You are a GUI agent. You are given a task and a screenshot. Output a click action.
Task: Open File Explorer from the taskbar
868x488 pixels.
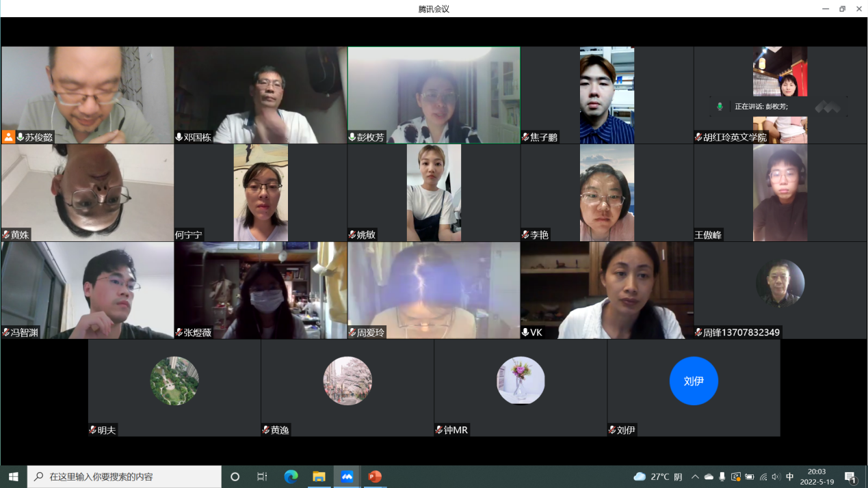coord(319,476)
